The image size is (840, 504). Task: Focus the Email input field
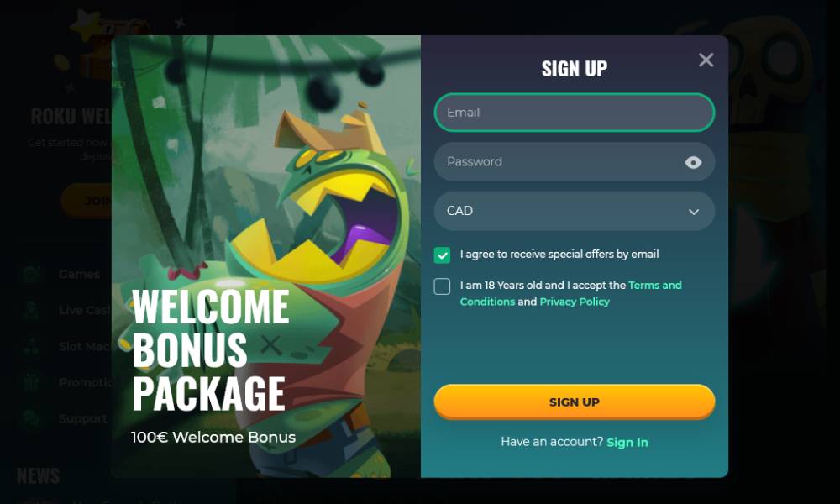tap(574, 113)
